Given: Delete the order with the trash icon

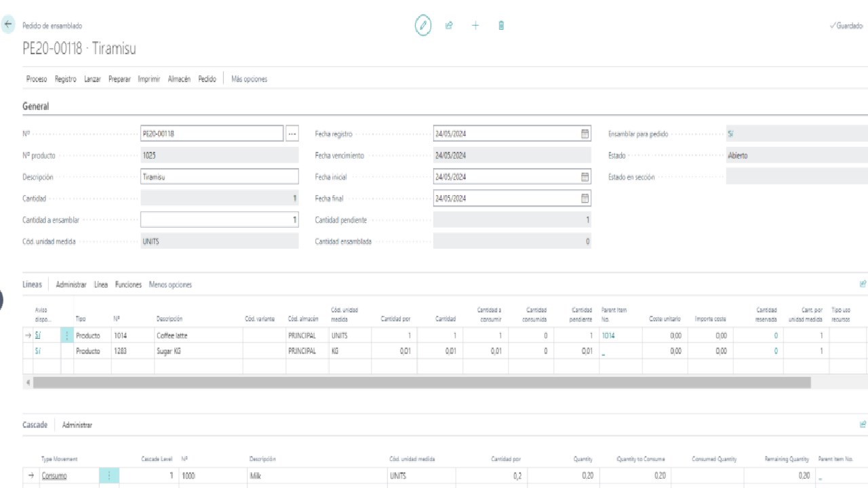Looking at the screenshot, I should point(501,26).
